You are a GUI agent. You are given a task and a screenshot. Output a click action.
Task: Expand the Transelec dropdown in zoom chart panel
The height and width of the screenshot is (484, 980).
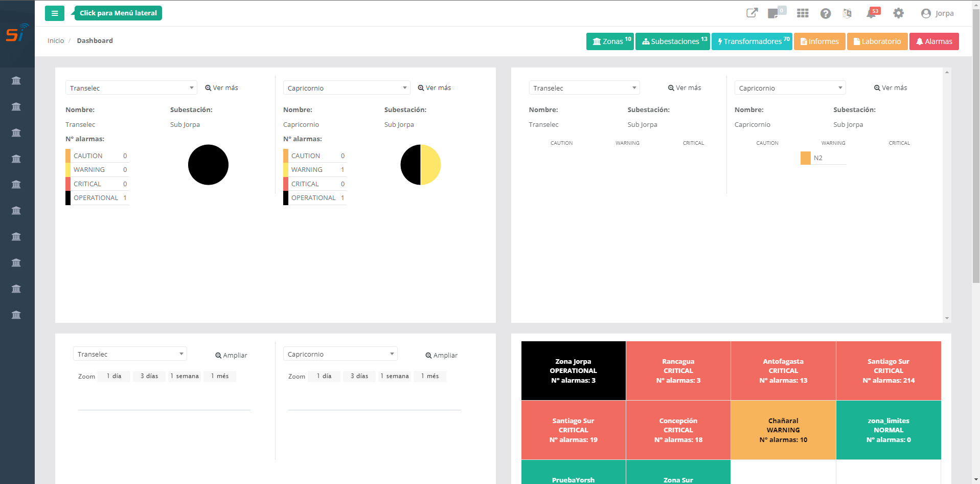click(x=130, y=354)
